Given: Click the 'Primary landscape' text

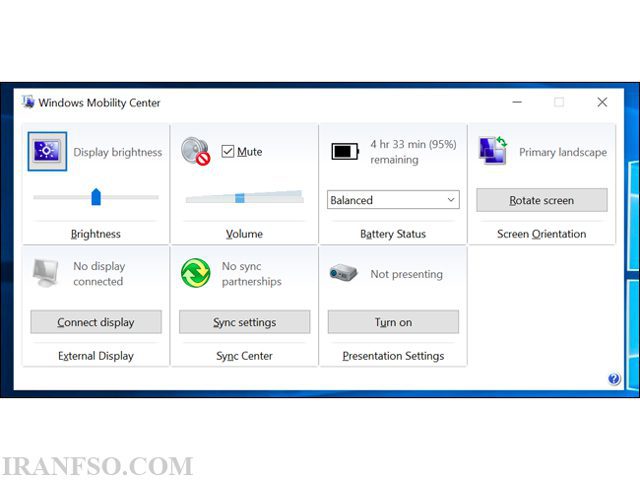Looking at the screenshot, I should click(x=563, y=152).
